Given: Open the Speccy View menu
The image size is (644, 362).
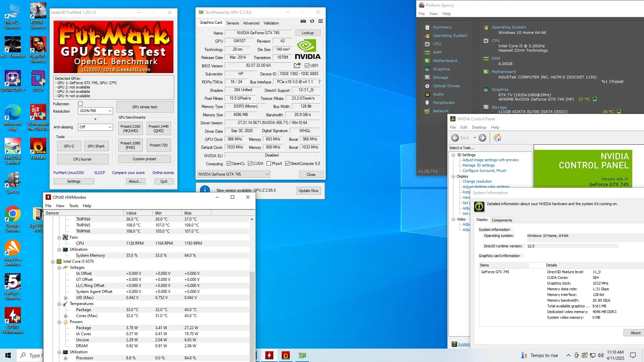Looking at the screenshot, I should [433, 14].
